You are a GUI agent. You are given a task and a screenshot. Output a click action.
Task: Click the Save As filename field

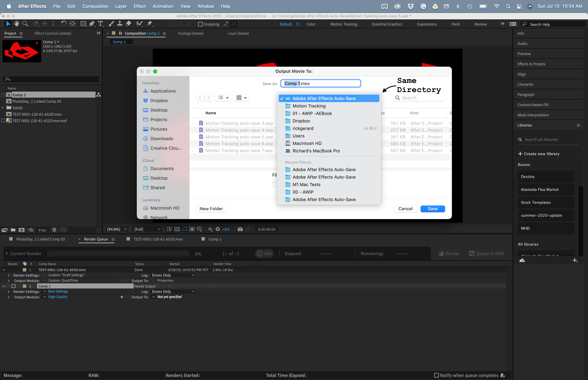tap(321, 83)
